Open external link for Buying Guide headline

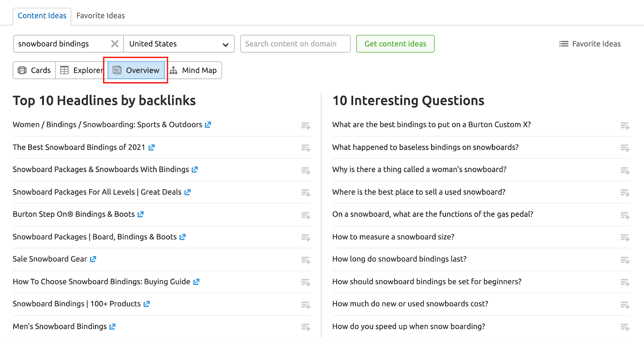196,282
